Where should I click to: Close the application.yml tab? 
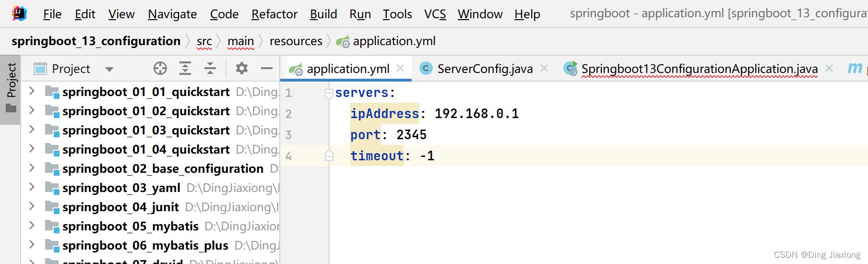pos(400,69)
